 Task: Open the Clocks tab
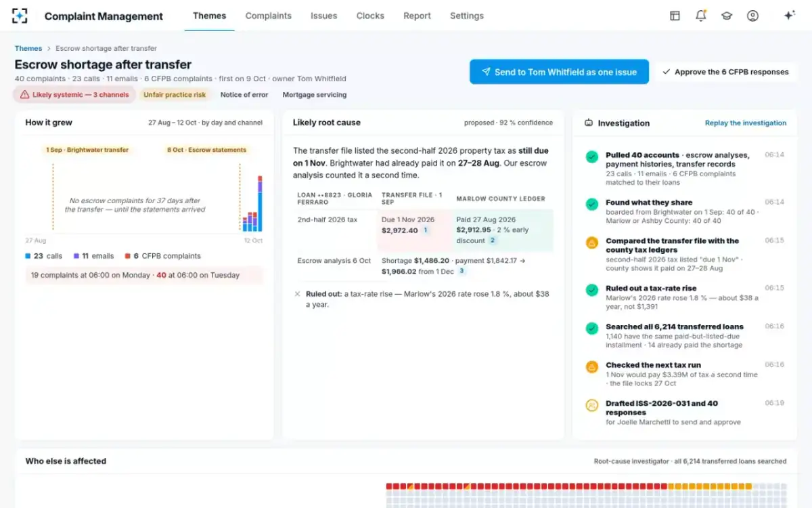[x=370, y=16]
